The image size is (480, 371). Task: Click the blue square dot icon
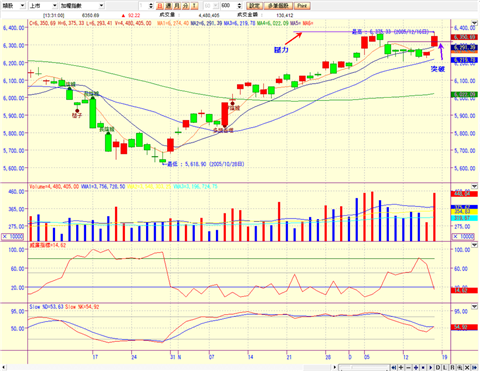[x=423, y=367]
